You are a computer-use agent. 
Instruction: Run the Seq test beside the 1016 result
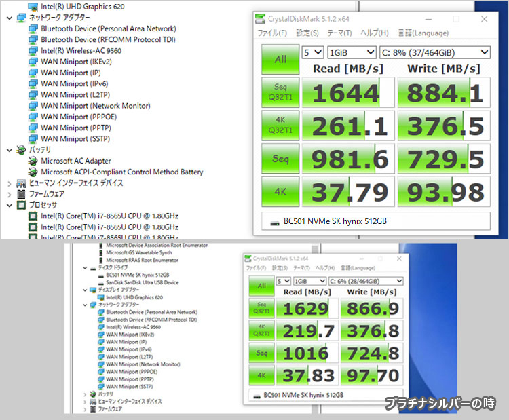click(x=262, y=353)
